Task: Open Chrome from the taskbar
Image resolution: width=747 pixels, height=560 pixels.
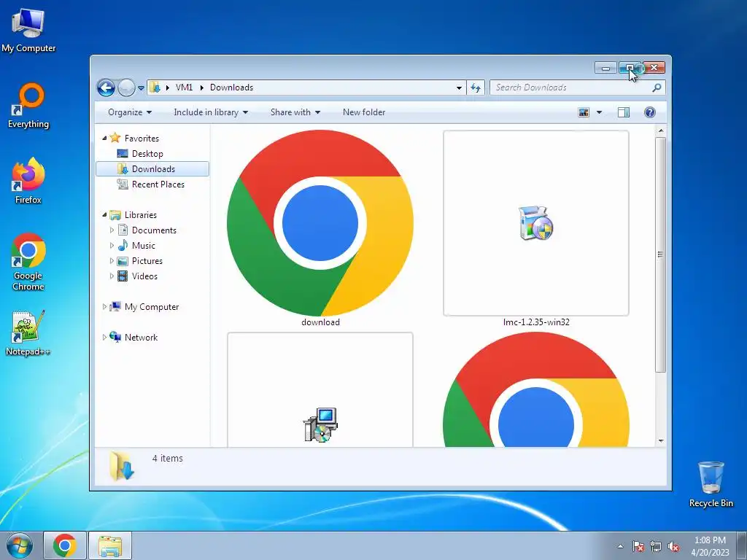Action: tap(65, 545)
